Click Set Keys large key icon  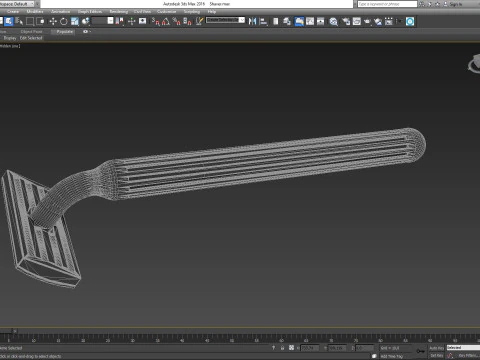pos(420,351)
